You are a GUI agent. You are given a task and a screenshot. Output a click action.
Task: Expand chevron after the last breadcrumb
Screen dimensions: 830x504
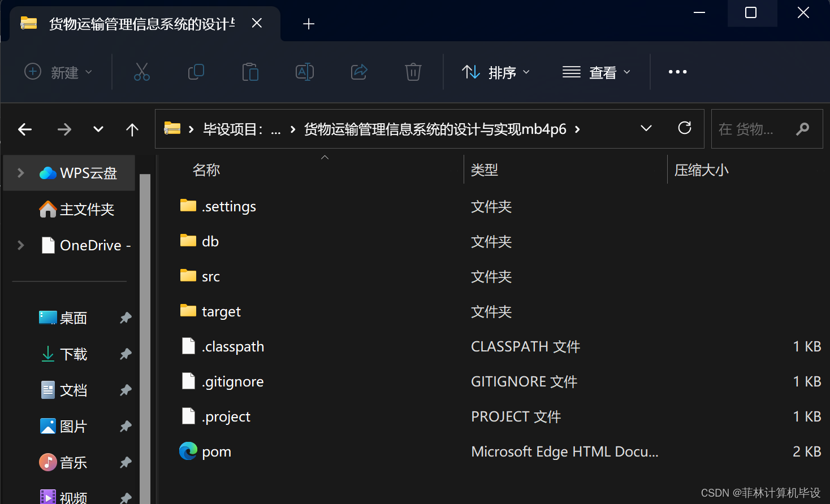pyautogui.click(x=577, y=129)
